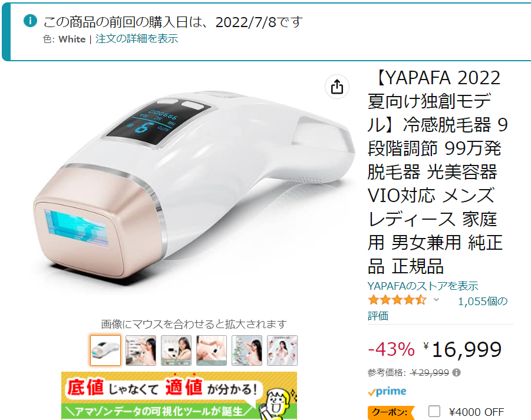This screenshot has height=420, width=531.
Task: Click the star rating icons
Action: (x=397, y=300)
